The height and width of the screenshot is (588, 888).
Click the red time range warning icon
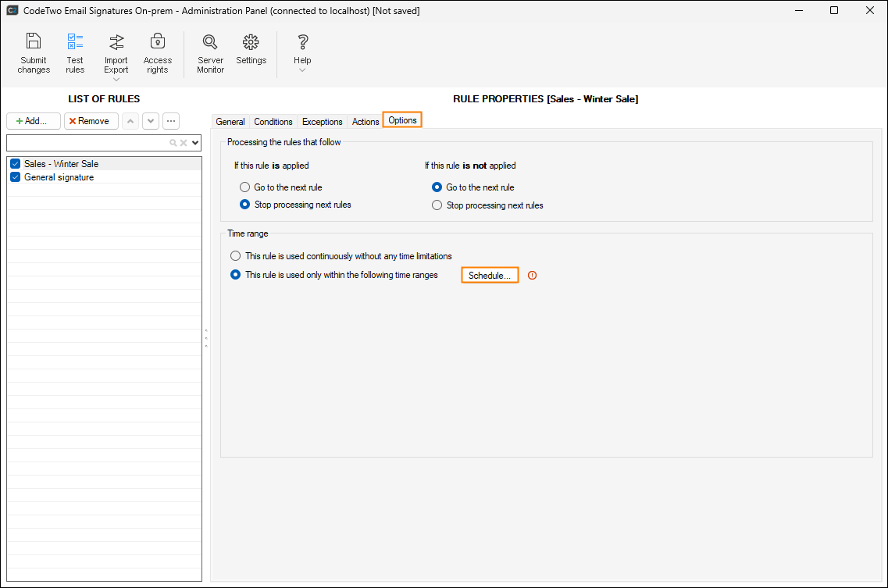pyautogui.click(x=533, y=276)
